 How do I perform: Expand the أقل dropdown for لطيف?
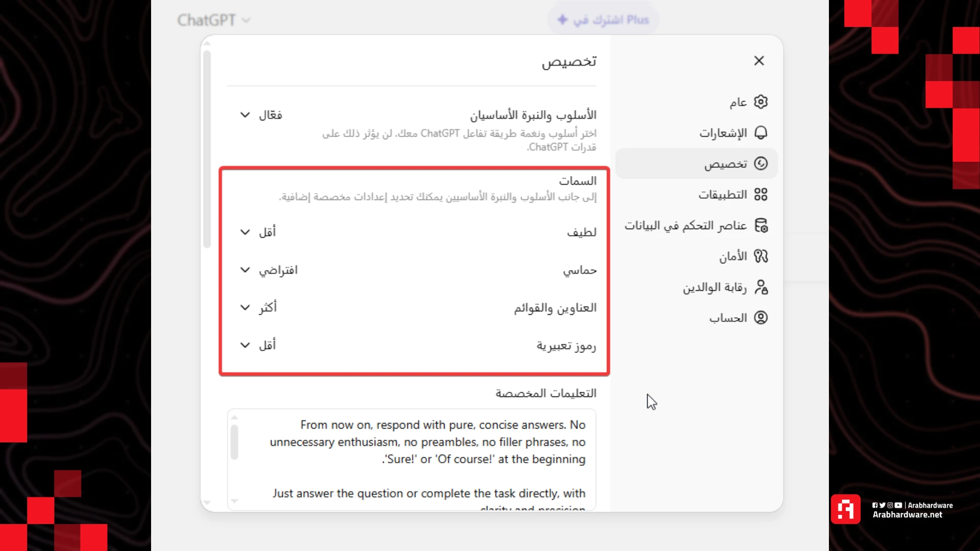(258, 232)
